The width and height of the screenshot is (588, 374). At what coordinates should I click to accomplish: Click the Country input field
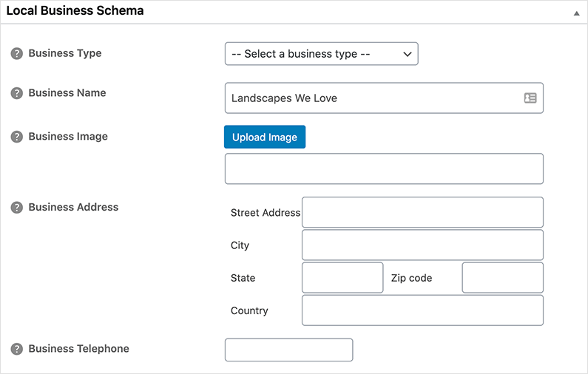(x=422, y=310)
